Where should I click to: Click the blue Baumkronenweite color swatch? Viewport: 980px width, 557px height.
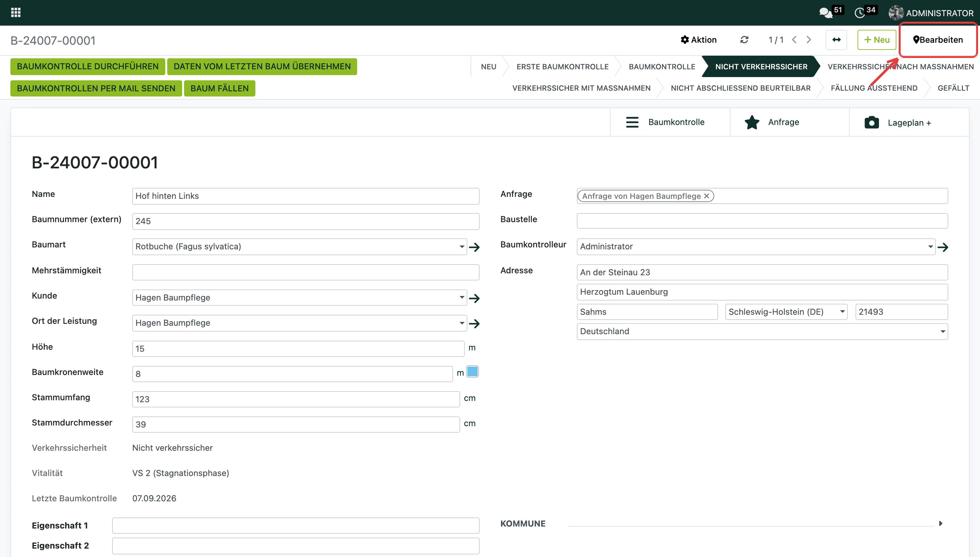click(x=472, y=371)
